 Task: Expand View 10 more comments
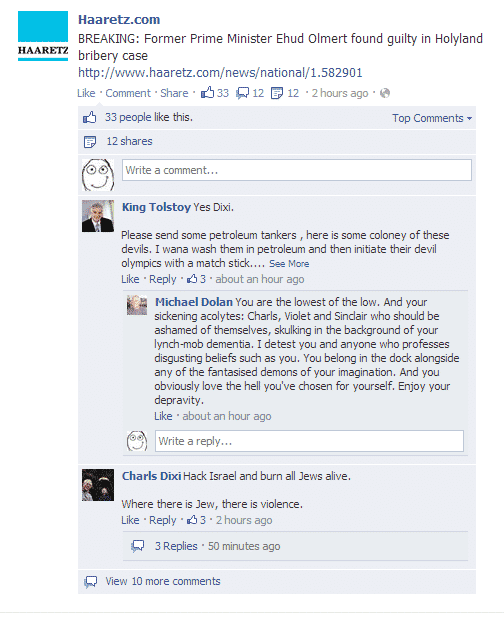coord(162,581)
